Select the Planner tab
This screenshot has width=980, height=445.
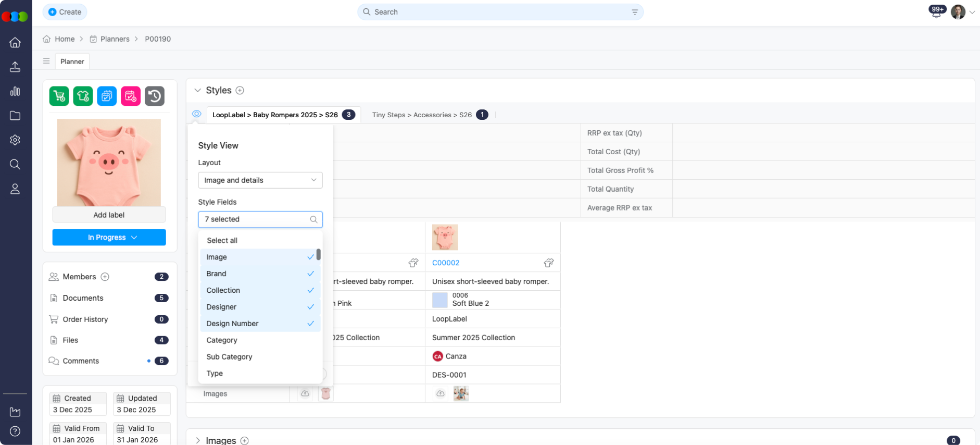[x=72, y=61]
